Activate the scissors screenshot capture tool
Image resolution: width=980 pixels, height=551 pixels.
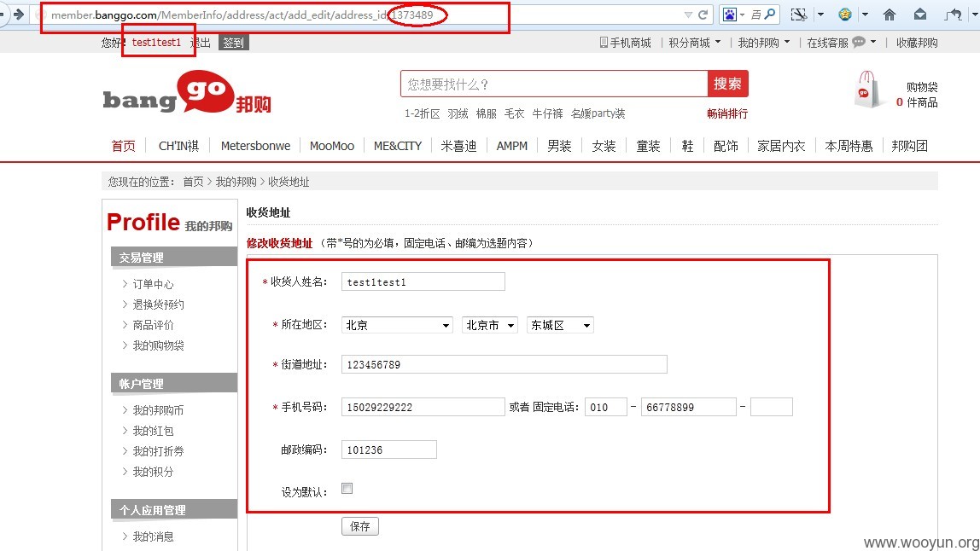tap(799, 14)
